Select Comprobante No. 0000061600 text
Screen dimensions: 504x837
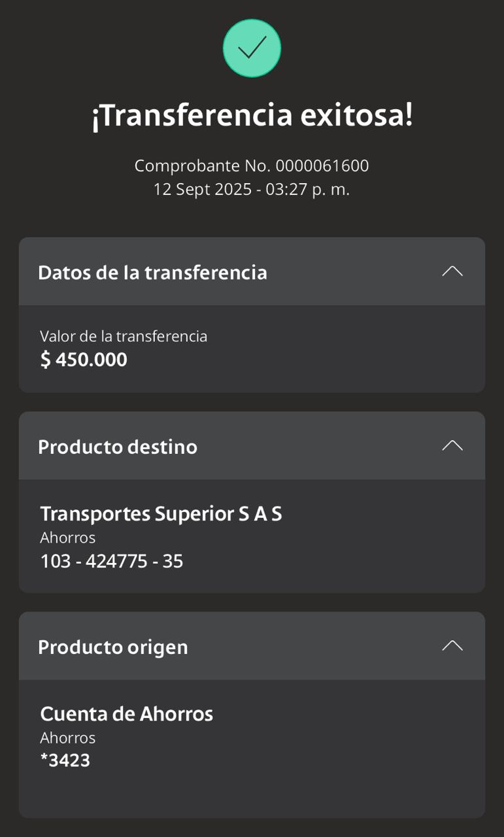(252, 166)
